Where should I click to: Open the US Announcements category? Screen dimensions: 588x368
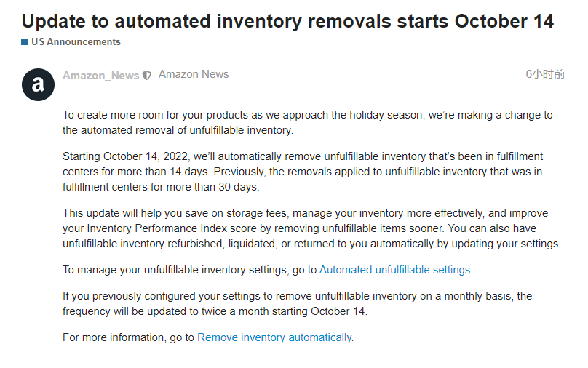click(76, 42)
